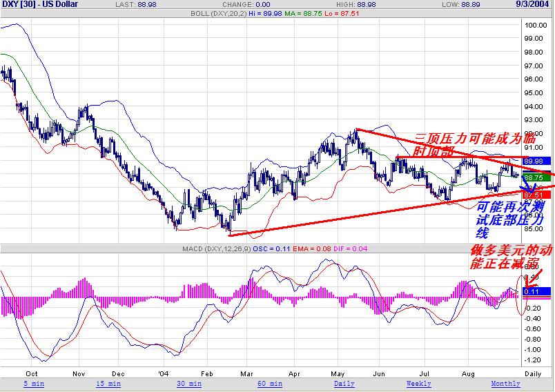Click the 'HIGH: 88.98' value
555x392 pixels.
pyautogui.click(x=356, y=5)
